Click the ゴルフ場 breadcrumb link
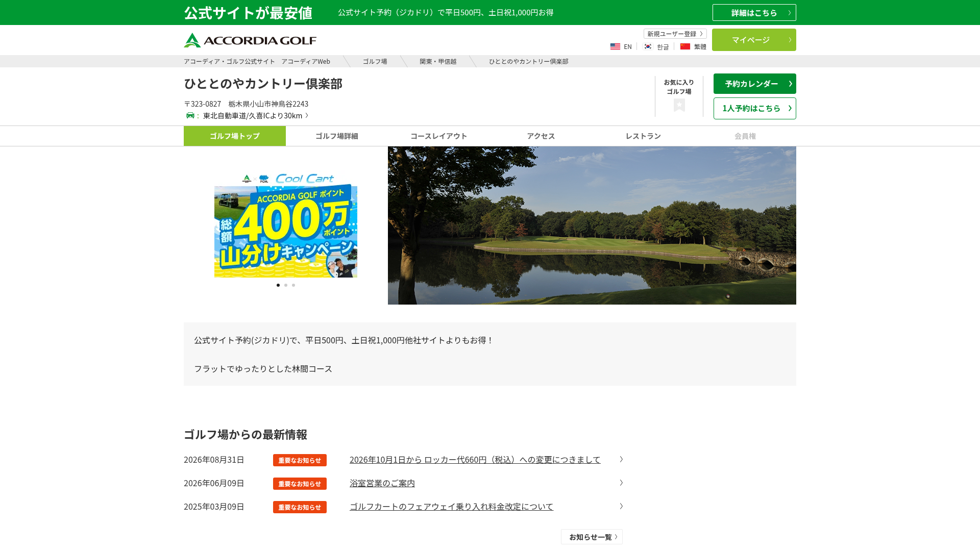 click(x=375, y=61)
